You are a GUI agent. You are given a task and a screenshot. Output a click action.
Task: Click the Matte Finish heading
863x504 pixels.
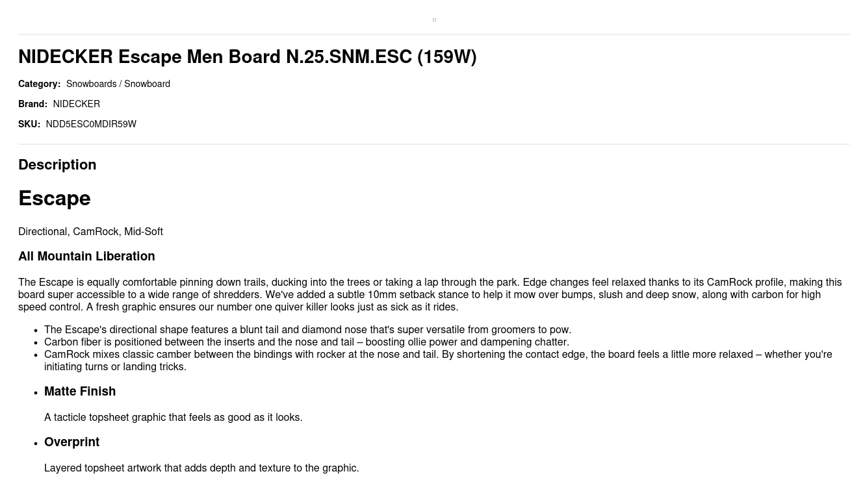[80, 392]
